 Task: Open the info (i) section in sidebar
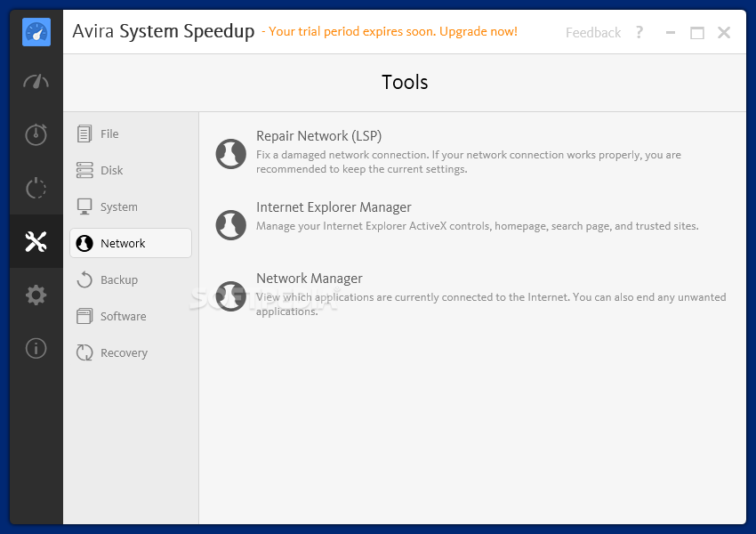(36, 348)
